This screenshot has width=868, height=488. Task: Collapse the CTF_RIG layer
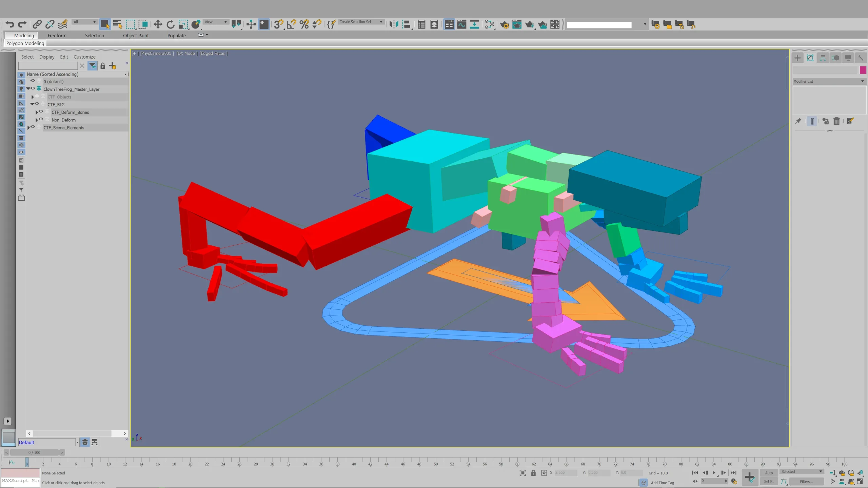pos(32,104)
